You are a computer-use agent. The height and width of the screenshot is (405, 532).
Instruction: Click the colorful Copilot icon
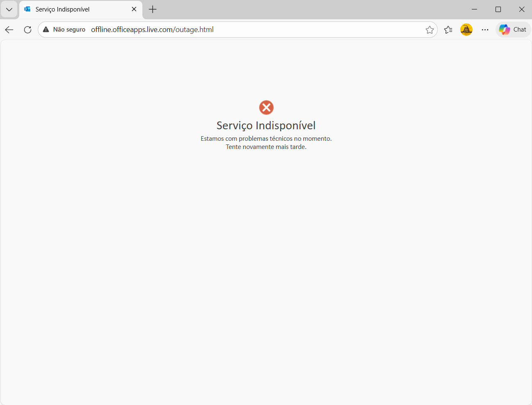click(504, 29)
